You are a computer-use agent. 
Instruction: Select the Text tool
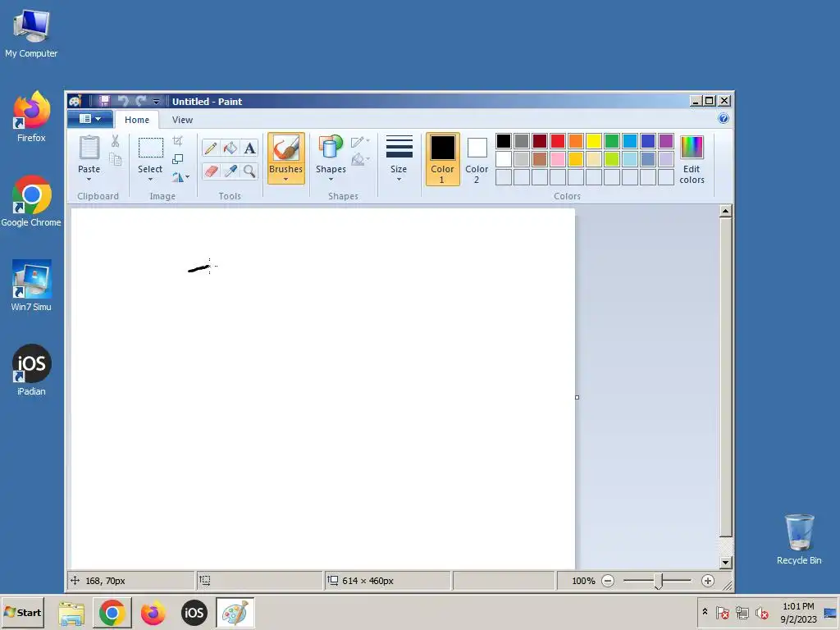[x=249, y=148]
